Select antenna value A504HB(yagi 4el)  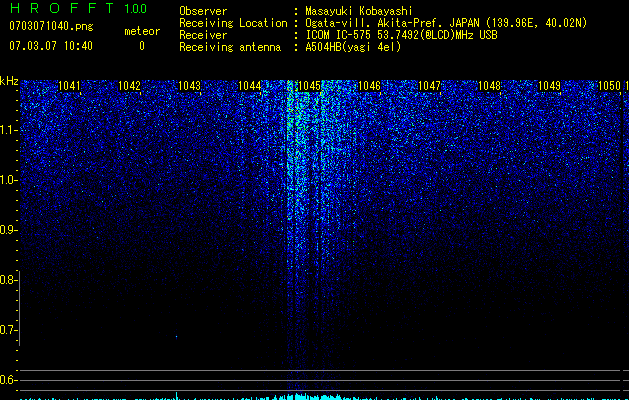click(353, 47)
